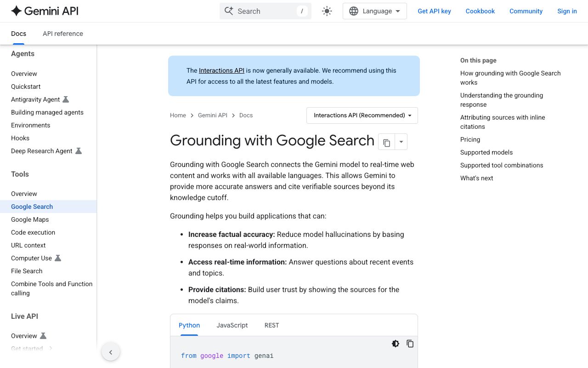Click the Docs breadcrumb link
This screenshot has height=368, width=588.
coord(246,115)
